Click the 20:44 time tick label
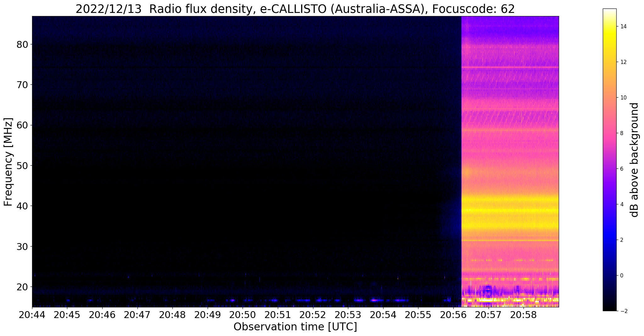Viewport: 644px width, 336px height. pyautogui.click(x=32, y=315)
